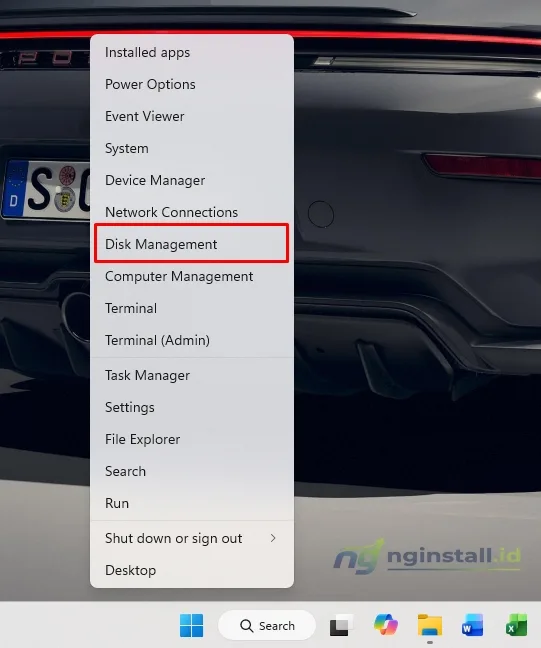541x648 pixels.
Task: Launch Task Manager from the menu
Action: [x=192, y=375]
